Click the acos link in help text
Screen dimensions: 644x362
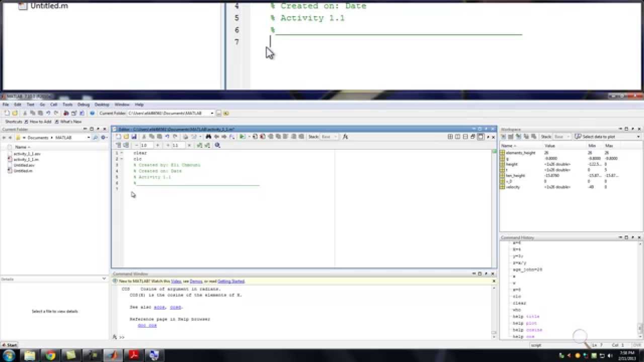pos(159,307)
